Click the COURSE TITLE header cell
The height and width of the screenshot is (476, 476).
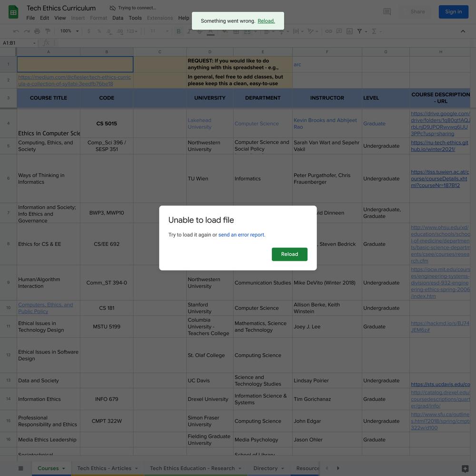click(x=48, y=98)
